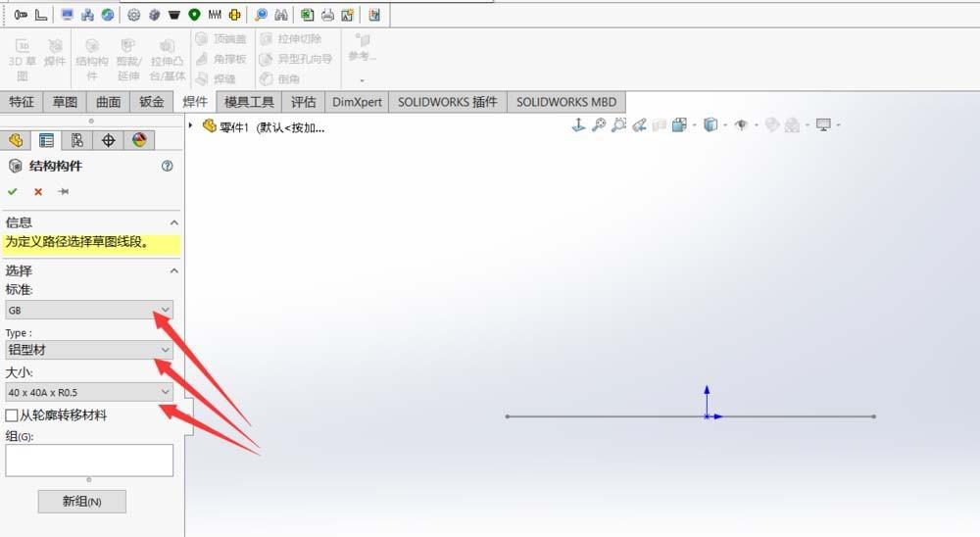The image size is (980, 537).
Task: Click the view triad orientation icon
Action: [x=578, y=125]
